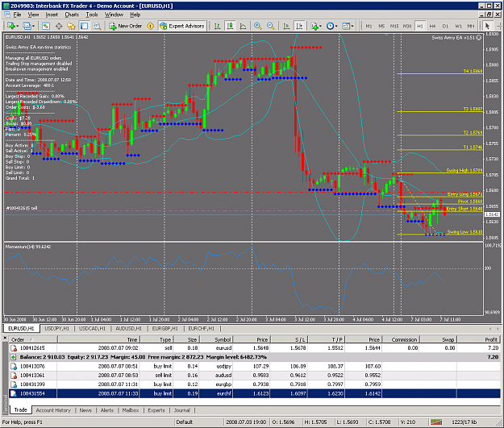Click the MetaTrader app icon beside File

[x=7, y=15]
